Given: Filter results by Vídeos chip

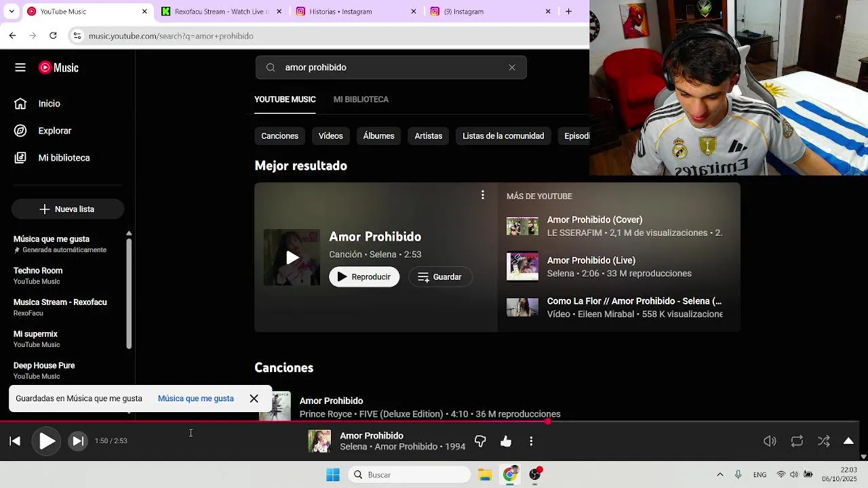Looking at the screenshot, I should tap(331, 136).
